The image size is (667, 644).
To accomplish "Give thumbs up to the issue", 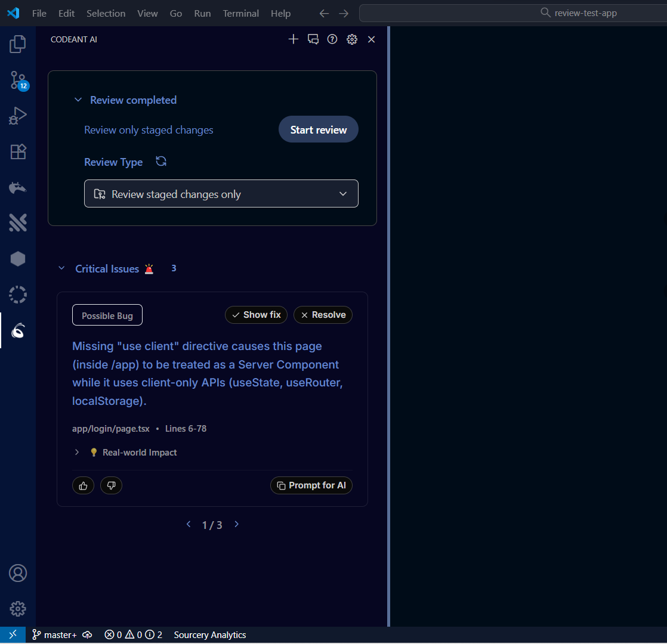I will pos(83,485).
